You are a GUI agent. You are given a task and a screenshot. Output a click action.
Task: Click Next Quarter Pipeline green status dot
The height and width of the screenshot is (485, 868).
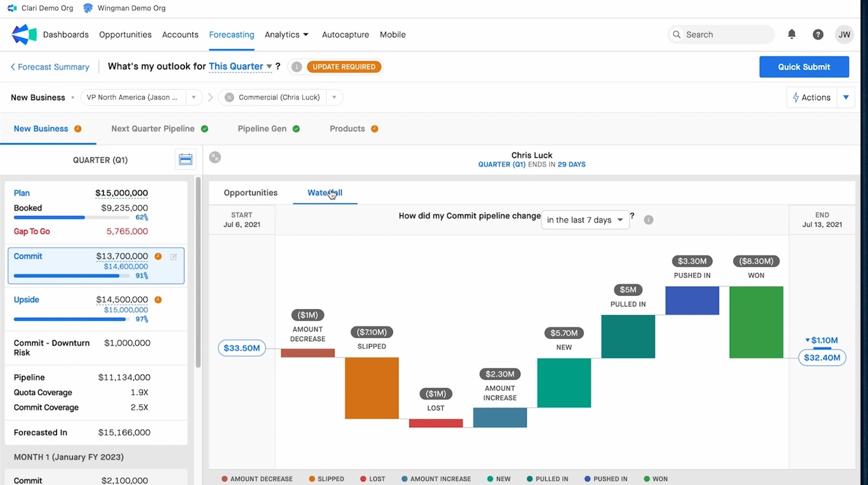pyautogui.click(x=205, y=129)
